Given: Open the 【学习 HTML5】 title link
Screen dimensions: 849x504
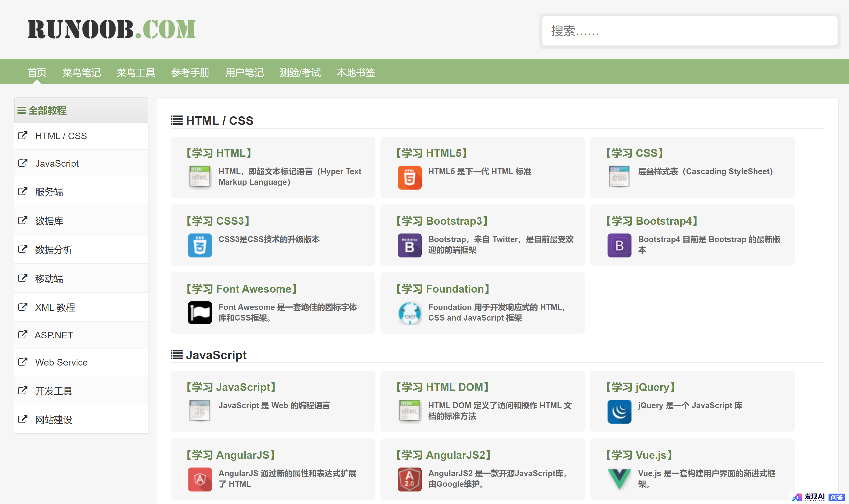Looking at the screenshot, I should [432, 153].
